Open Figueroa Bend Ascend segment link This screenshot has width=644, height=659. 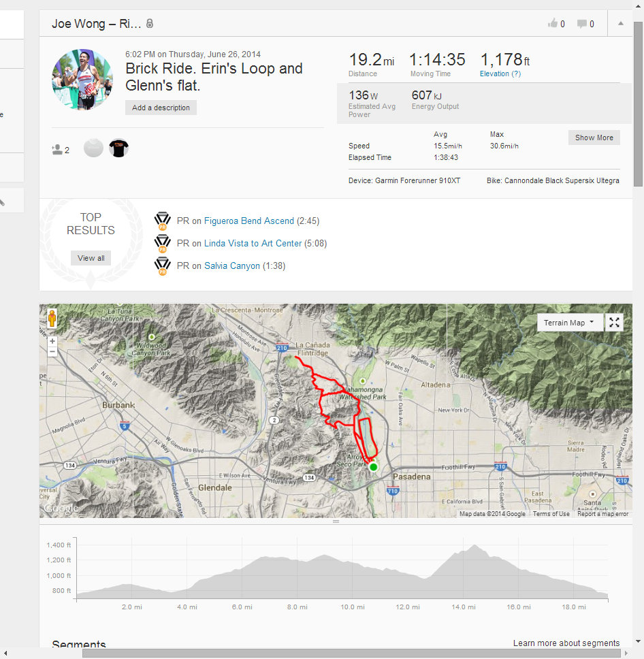tap(248, 221)
